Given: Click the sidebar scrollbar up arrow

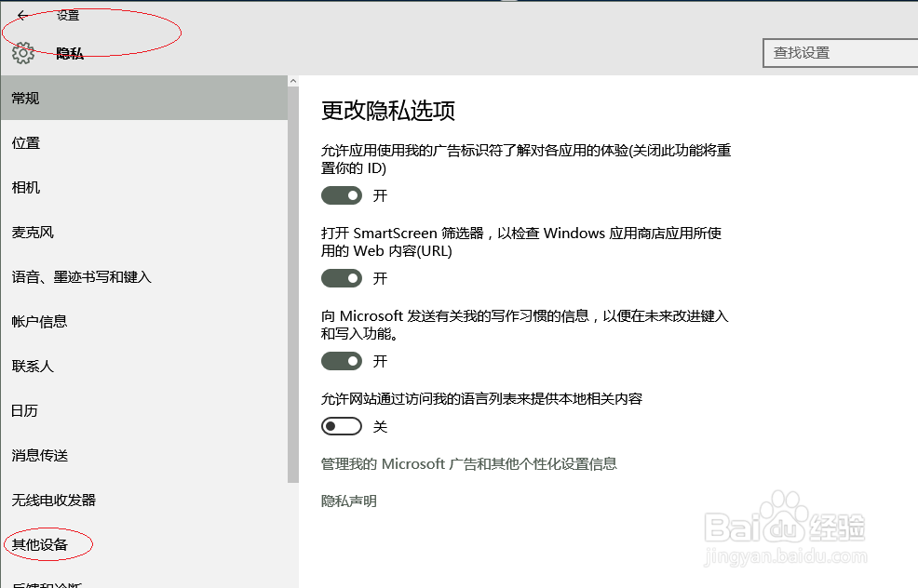Looking at the screenshot, I should coord(293,81).
